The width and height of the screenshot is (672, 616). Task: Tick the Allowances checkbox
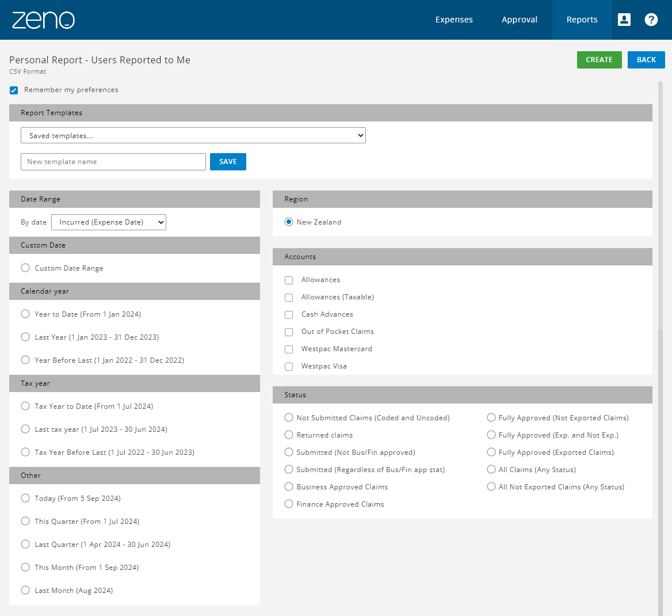point(289,280)
